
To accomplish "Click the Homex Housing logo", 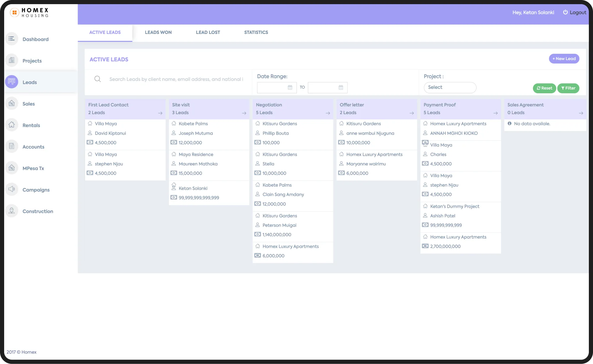I will 29,12.
